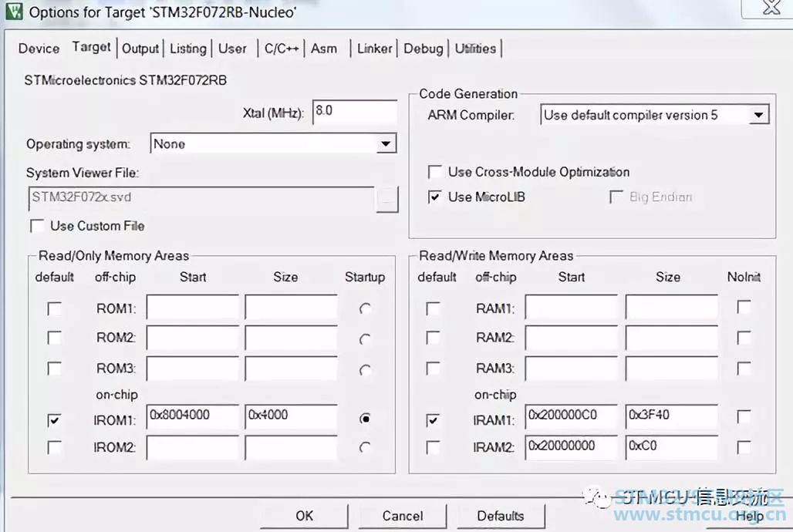
Task: Toggle ROM2 default checkbox
Action: (54, 338)
